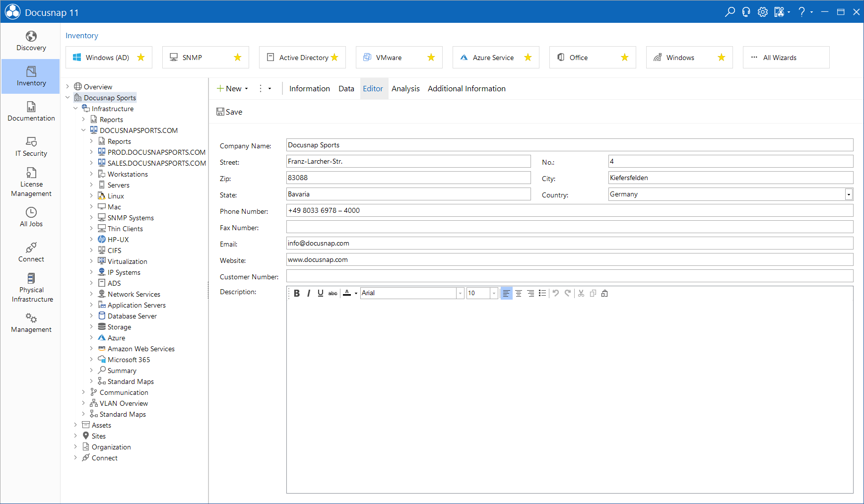Copy selected text in description editor
The image size is (864, 504).
click(x=593, y=293)
